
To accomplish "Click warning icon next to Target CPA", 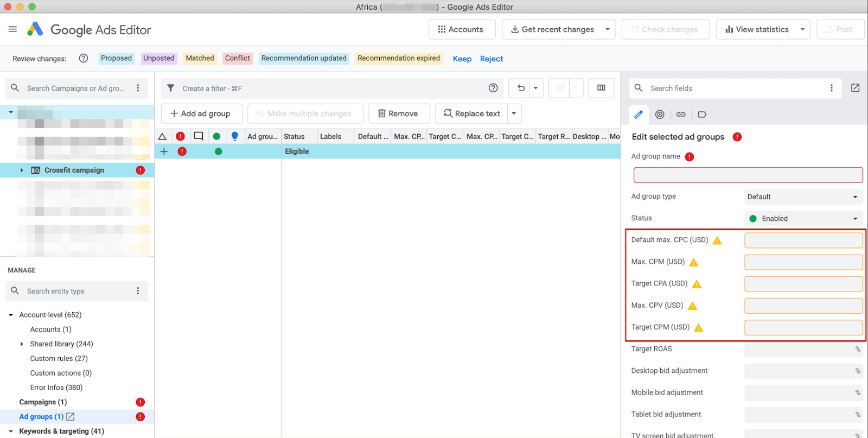I will tap(697, 284).
